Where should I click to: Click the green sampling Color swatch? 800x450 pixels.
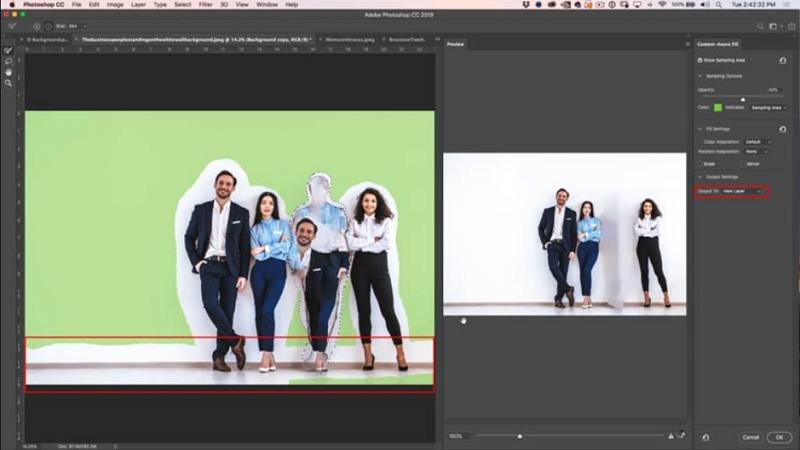point(718,108)
